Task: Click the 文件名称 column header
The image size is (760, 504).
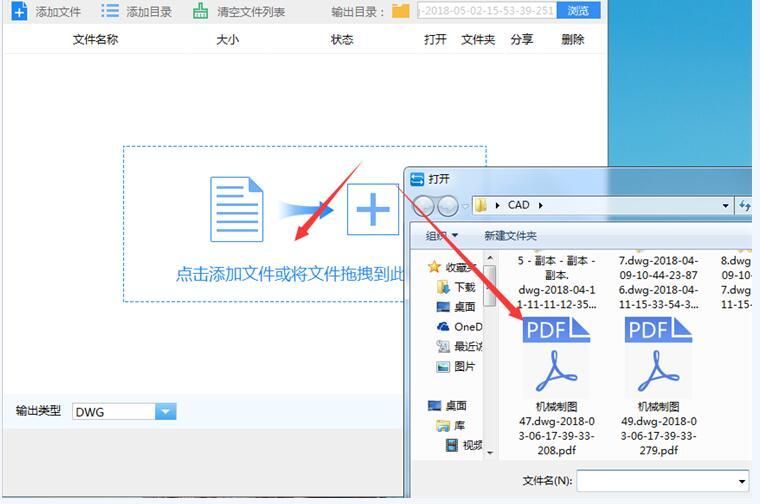Action: (95, 40)
